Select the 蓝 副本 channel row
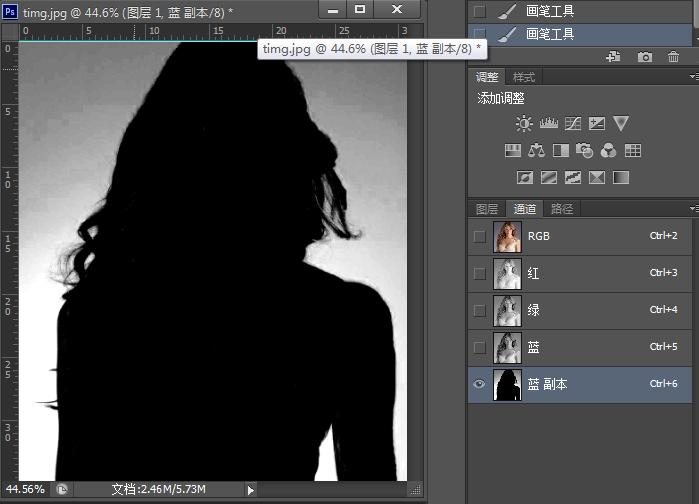The image size is (699, 504). 580,385
